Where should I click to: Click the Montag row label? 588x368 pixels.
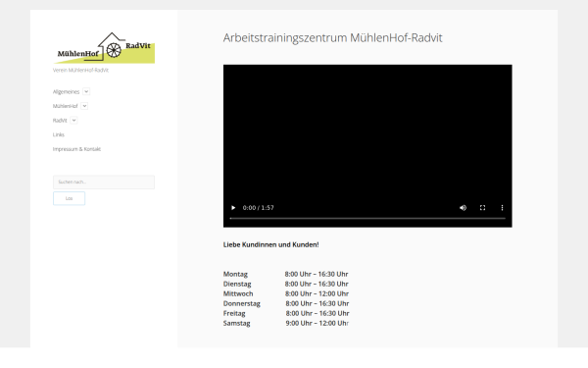(235, 274)
